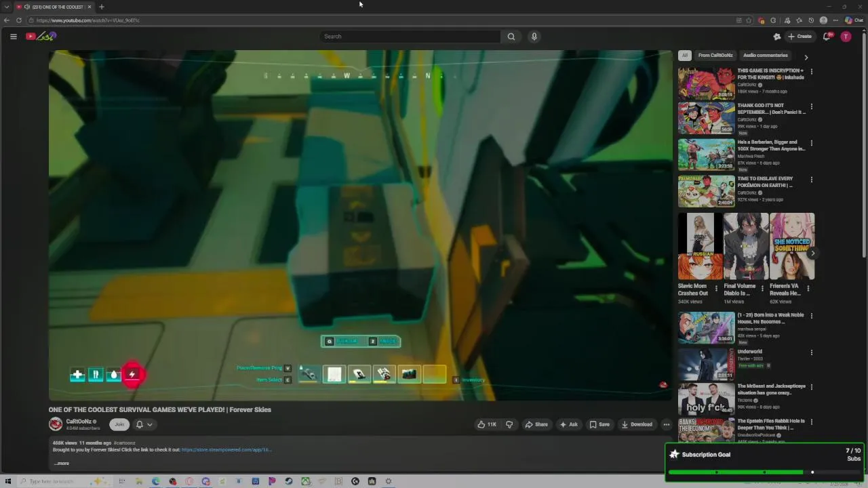Click the icon left of Create

pyautogui.click(x=777, y=37)
